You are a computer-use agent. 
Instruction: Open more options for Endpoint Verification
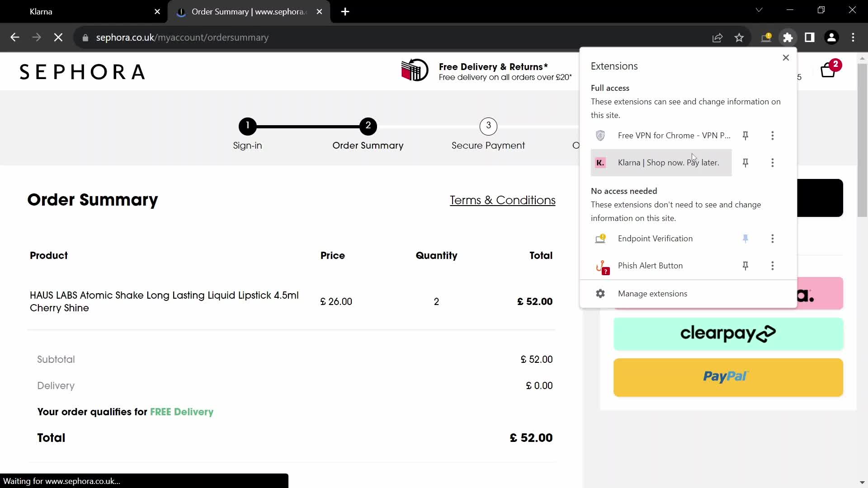tap(773, 239)
